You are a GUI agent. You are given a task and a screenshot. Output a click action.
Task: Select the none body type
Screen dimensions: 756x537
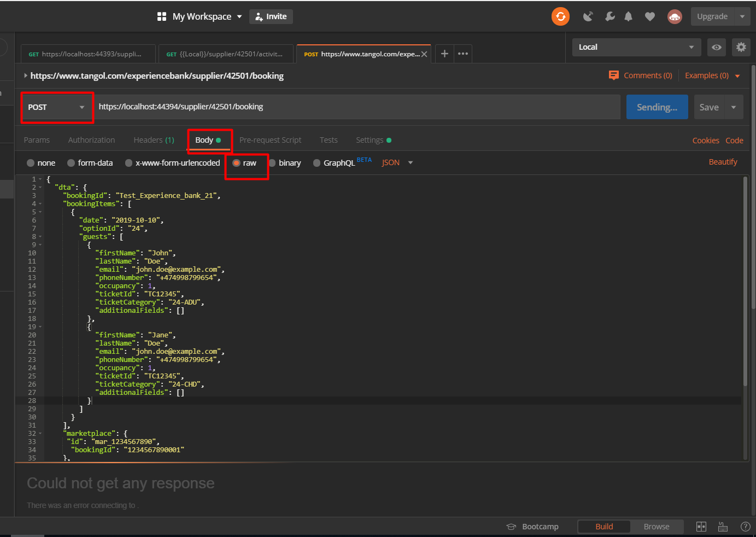coord(31,163)
